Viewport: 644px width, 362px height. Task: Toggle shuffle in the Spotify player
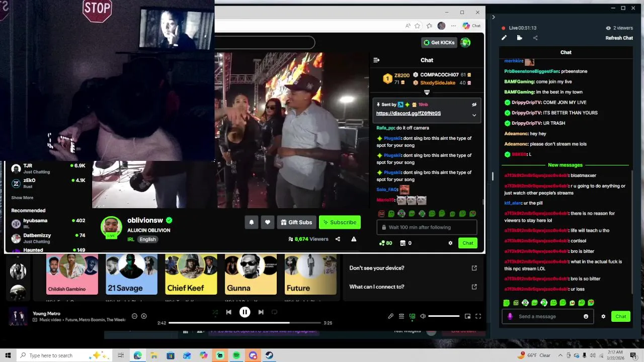[215, 312]
